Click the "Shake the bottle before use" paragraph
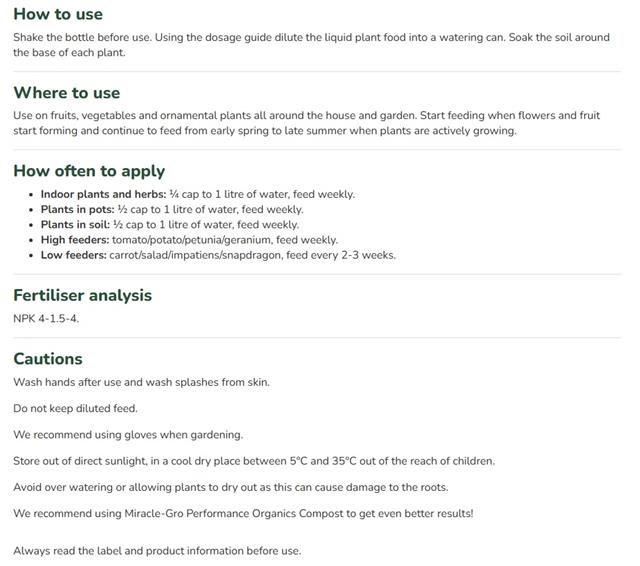Image resolution: width=640 pixels, height=566 pixels. [x=311, y=45]
